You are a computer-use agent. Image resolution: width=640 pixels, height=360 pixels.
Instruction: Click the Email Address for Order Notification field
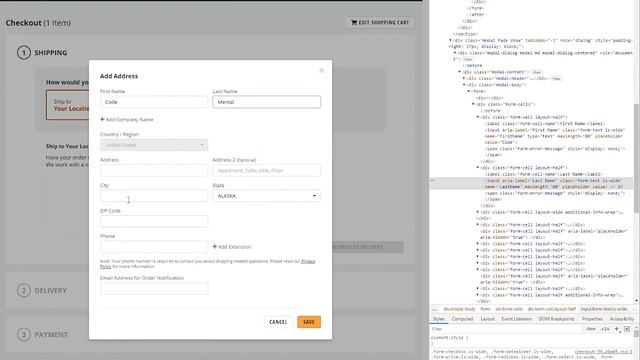[154, 289]
